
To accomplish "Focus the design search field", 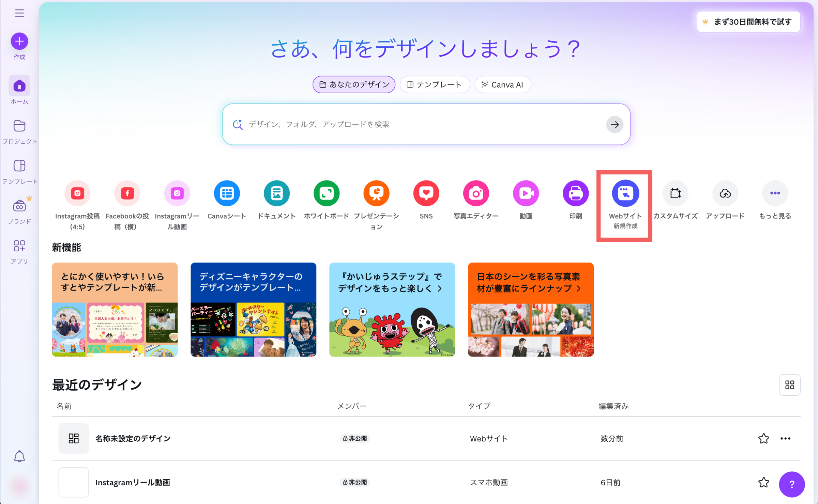I will 426,124.
